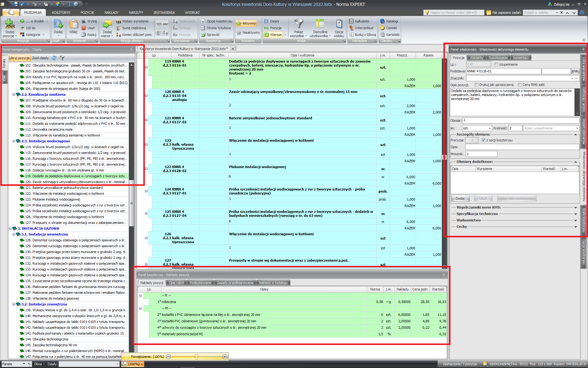Toggle Ceny RMS zabl. checkbox

(x=520, y=85)
